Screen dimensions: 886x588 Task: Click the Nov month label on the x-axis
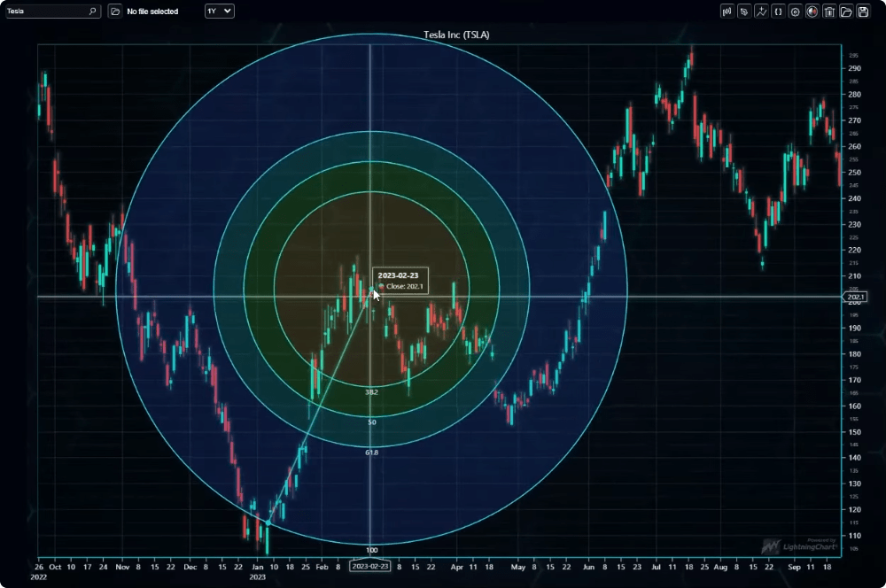click(x=122, y=567)
